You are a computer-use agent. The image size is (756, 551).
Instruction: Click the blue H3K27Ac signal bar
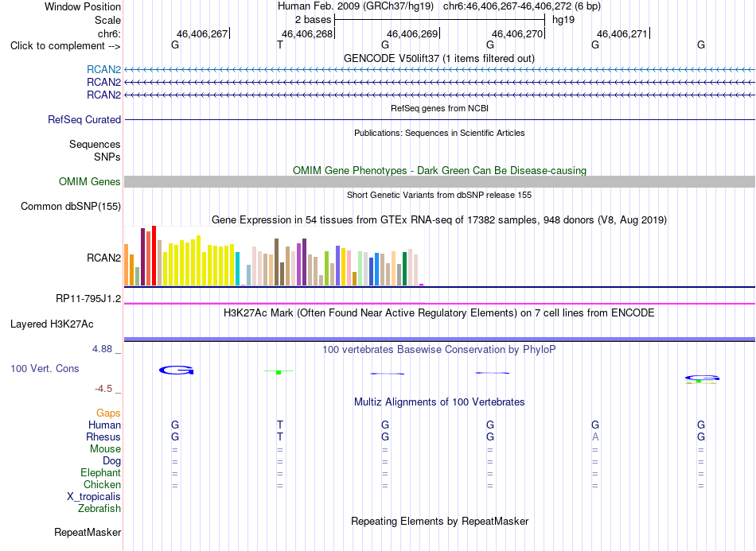pyautogui.click(x=439, y=340)
